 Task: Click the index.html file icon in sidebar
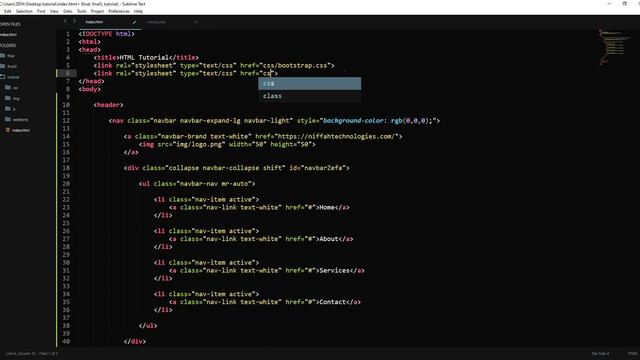pos(8,130)
